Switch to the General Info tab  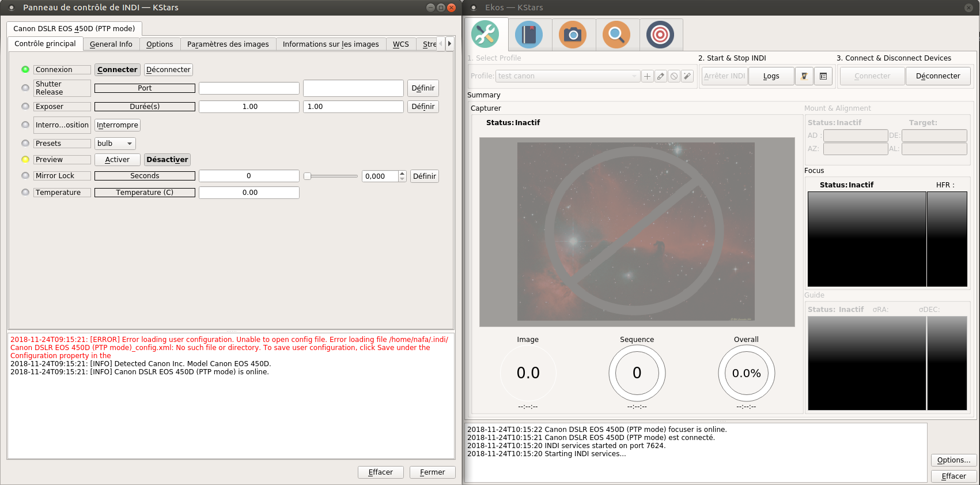coord(111,44)
